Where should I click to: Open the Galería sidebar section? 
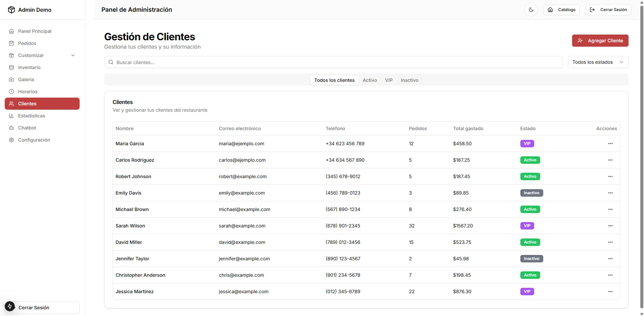(26, 80)
